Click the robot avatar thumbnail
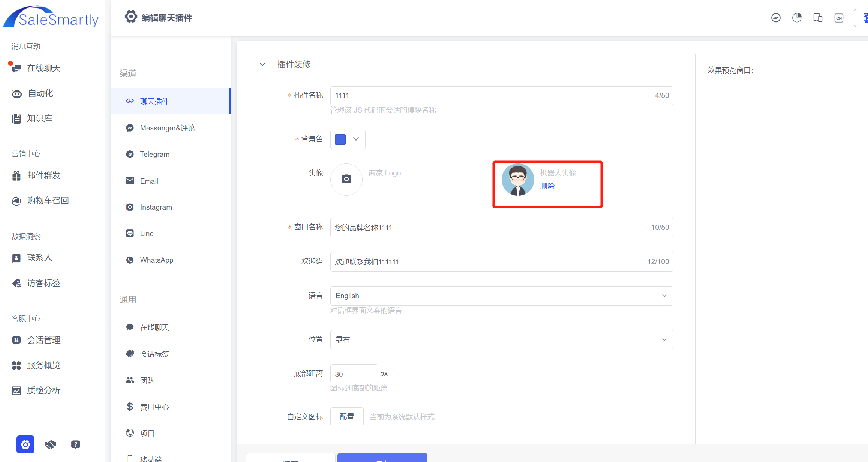 click(517, 180)
